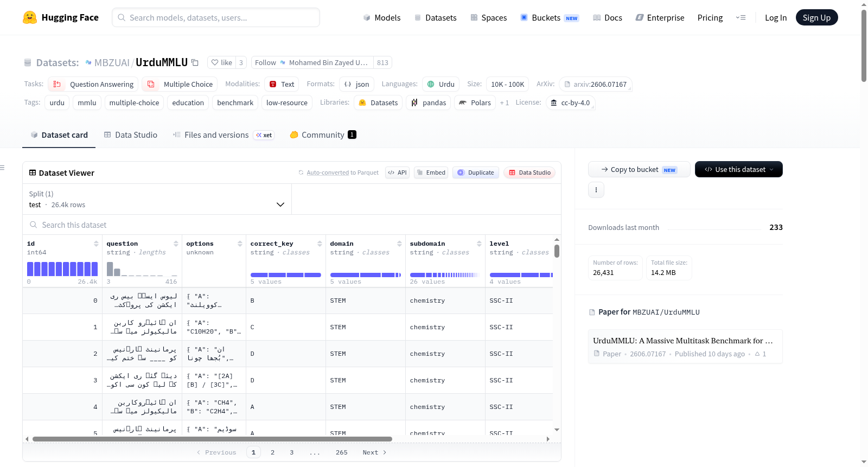Focus the Search this dataset field
868x467 pixels.
[292, 225]
